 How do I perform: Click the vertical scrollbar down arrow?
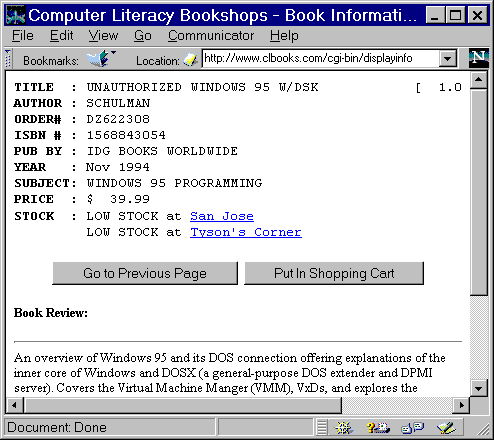click(x=479, y=388)
